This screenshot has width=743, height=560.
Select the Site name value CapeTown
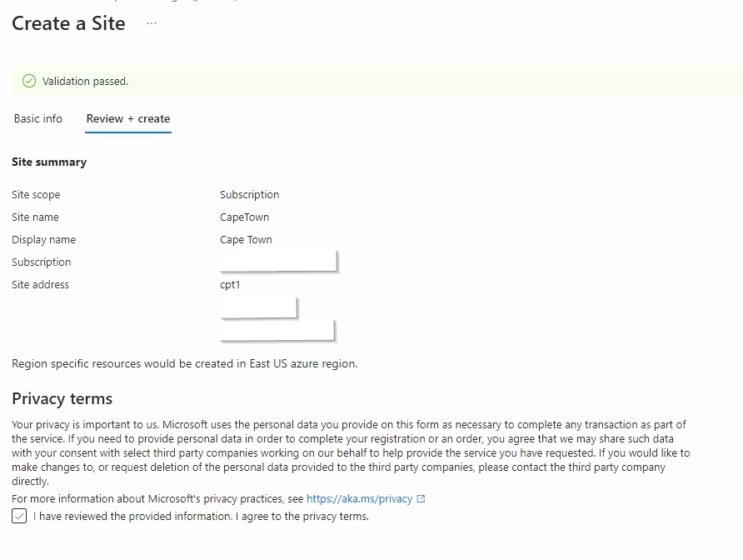click(x=242, y=217)
